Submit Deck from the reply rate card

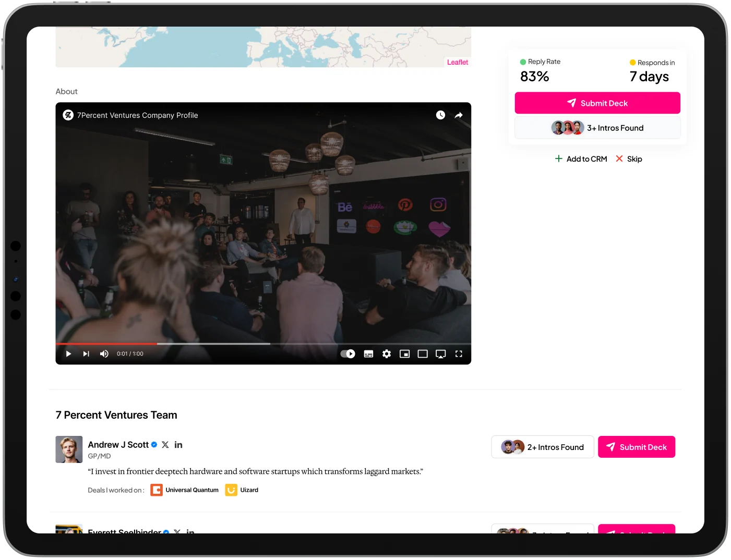[x=597, y=103]
